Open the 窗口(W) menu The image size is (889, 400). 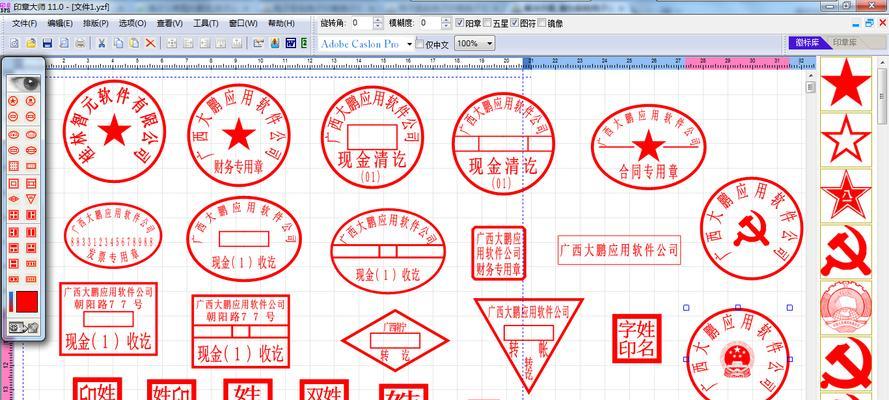(243, 23)
